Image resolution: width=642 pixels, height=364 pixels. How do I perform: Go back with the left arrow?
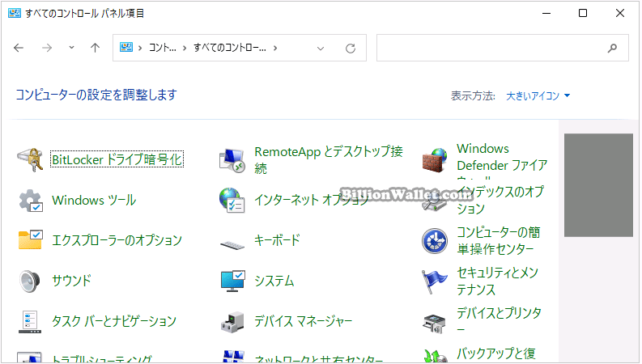pos(19,48)
